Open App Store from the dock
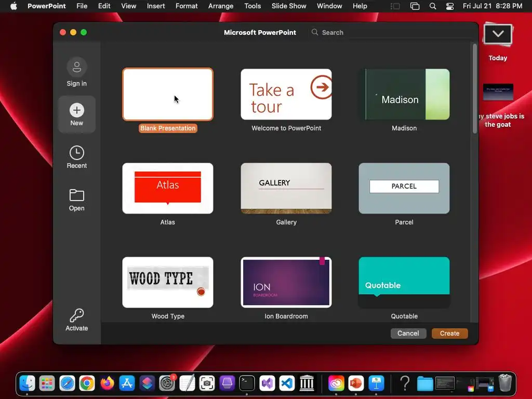The image size is (532, 399). [127, 383]
